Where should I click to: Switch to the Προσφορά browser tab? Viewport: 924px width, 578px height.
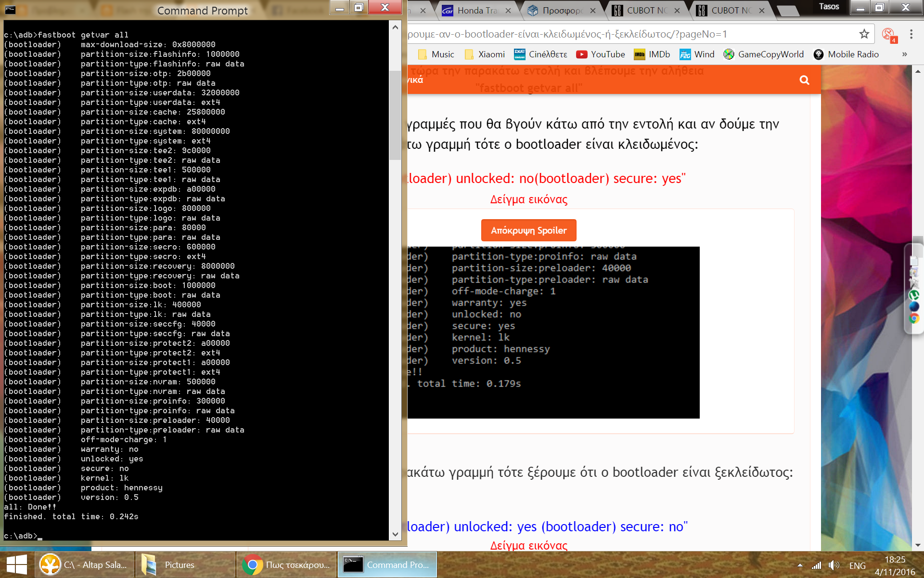(561, 11)
